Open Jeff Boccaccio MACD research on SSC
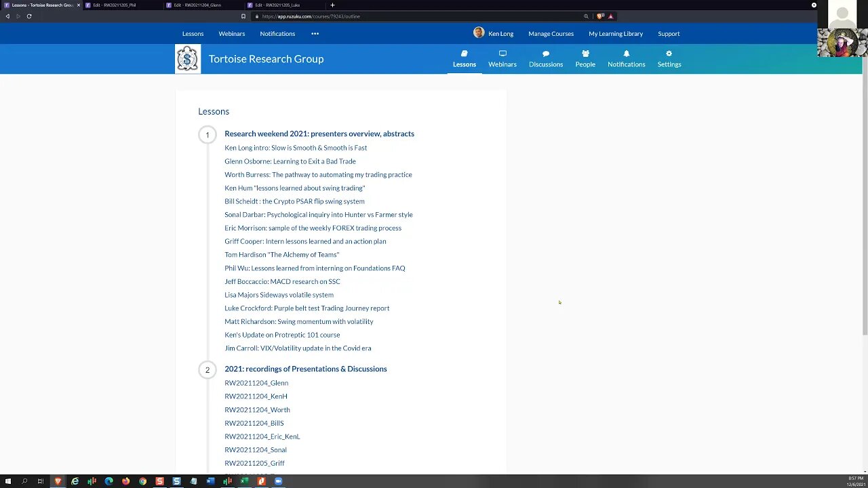The width and height of the screenshot is (868, 488). point(283,281)
